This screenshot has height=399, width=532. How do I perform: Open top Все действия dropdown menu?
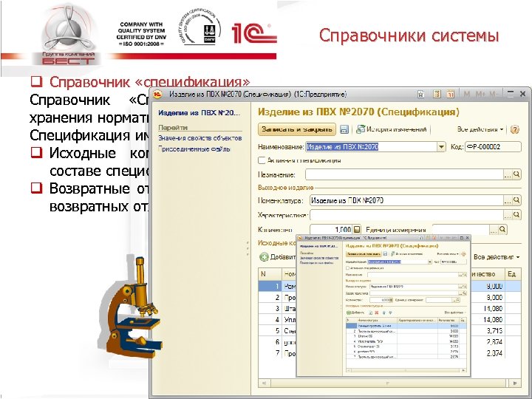click(x=480, y=129)
